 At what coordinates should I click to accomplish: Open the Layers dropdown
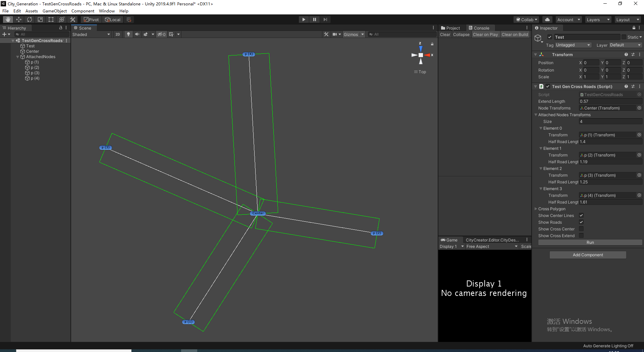coord(598,19)
